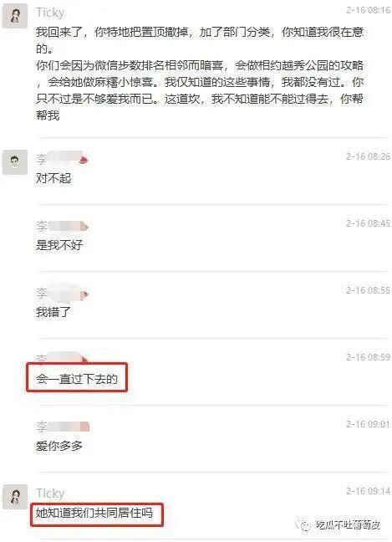
Task: Open the Ticky sender name at bottom
Action: (x=50, y=493)
